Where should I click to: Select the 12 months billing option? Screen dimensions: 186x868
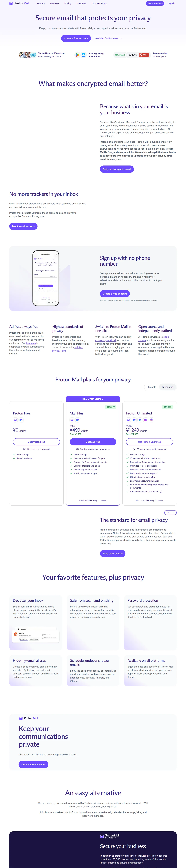click(167, 387)
